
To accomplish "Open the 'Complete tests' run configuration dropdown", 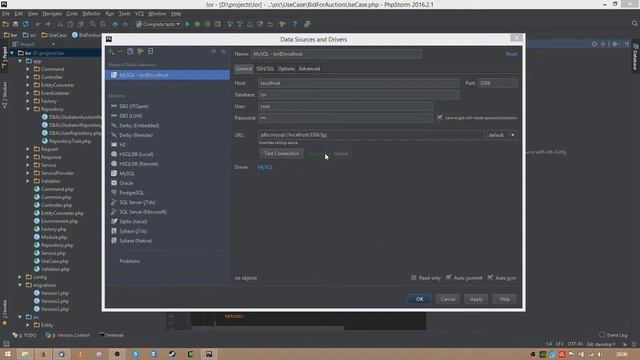I will (158, 24).
